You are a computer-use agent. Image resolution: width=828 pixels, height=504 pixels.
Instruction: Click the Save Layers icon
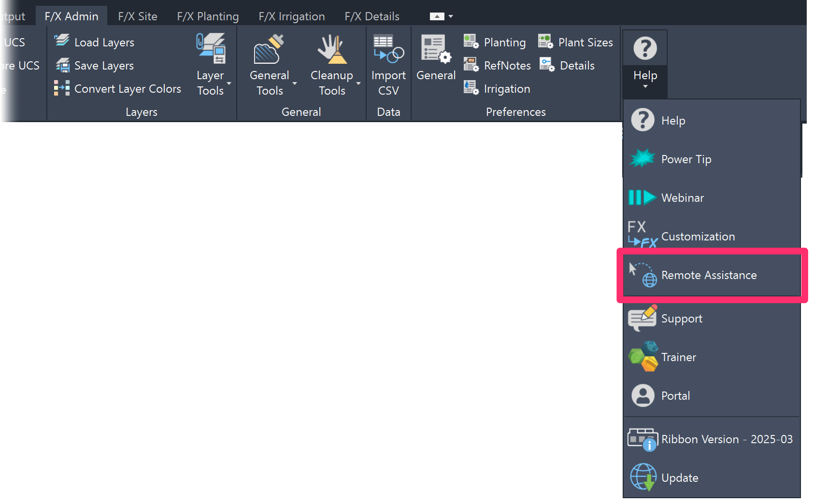[62, 65]
